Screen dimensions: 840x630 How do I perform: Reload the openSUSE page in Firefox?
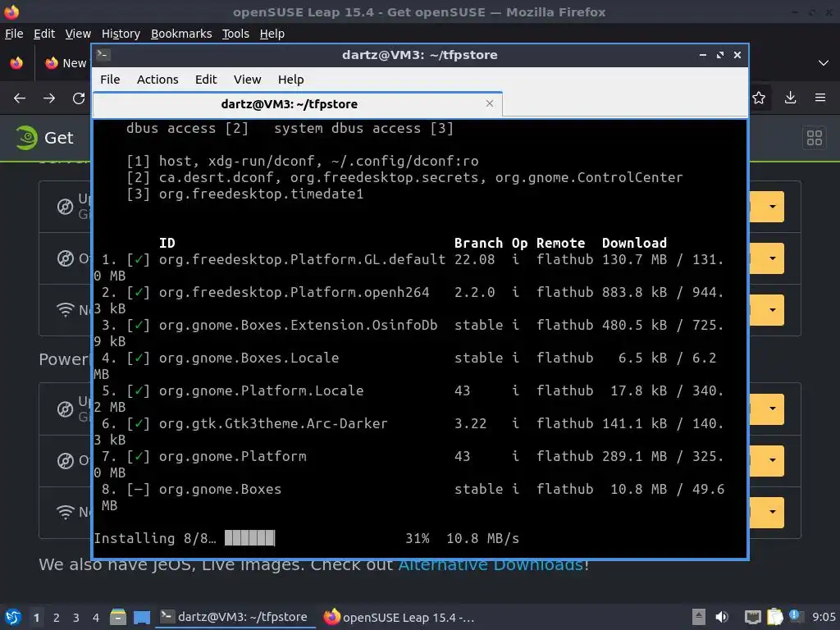[79, 98]
